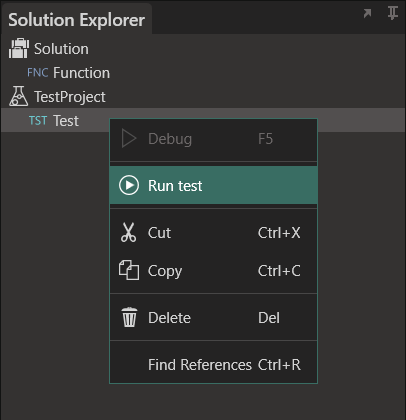Select the Test item in tree
This screenshot has width=406, height=420.
pyautogui.click(x=203, y=120)
